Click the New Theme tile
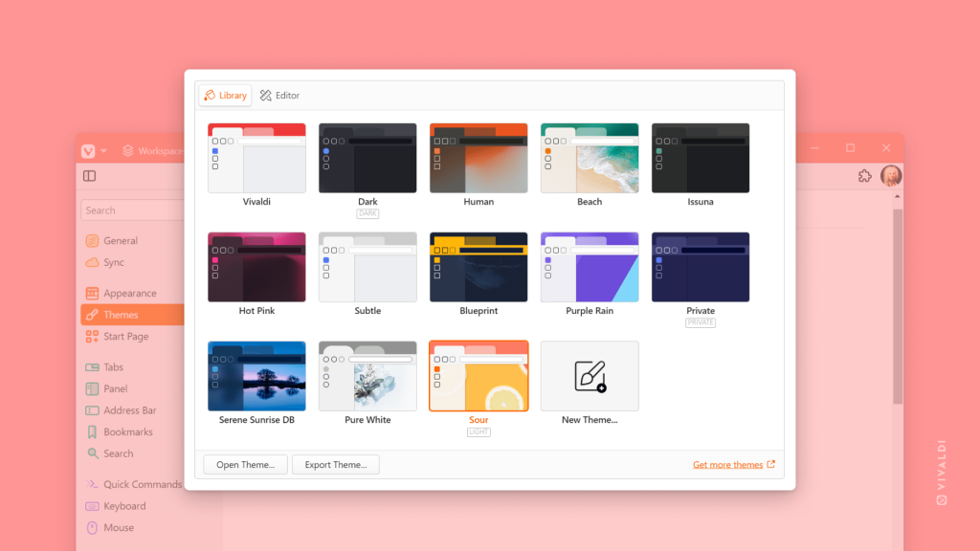980x551 pixels. pos(590,376)
